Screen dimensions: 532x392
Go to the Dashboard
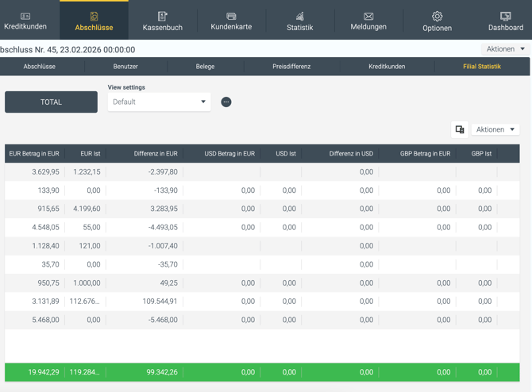pyautogui.click(x=506, y=17)
